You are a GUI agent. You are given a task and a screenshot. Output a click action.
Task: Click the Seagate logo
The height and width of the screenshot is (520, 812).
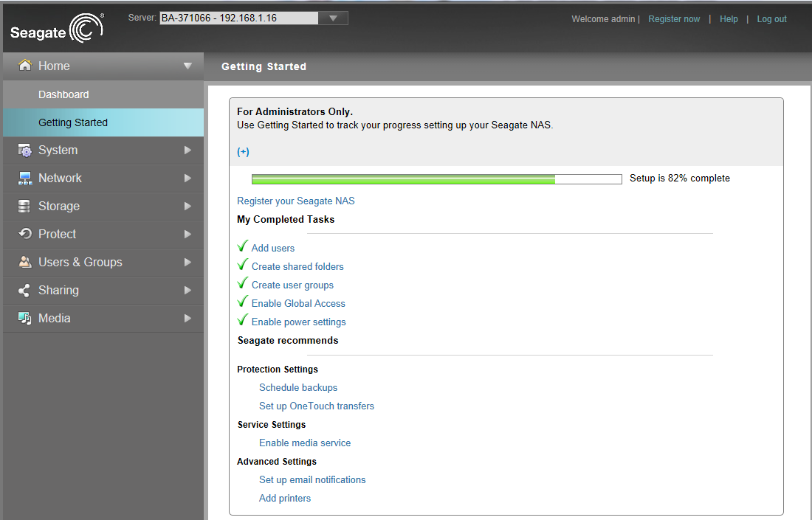tap(57, 29)
